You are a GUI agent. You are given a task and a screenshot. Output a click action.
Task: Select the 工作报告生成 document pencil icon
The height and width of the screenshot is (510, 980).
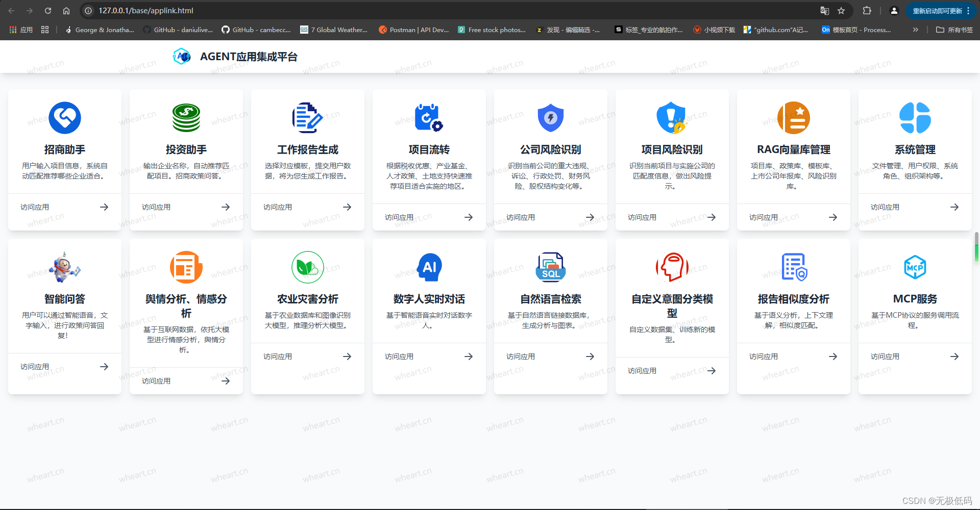click(307, 118)
